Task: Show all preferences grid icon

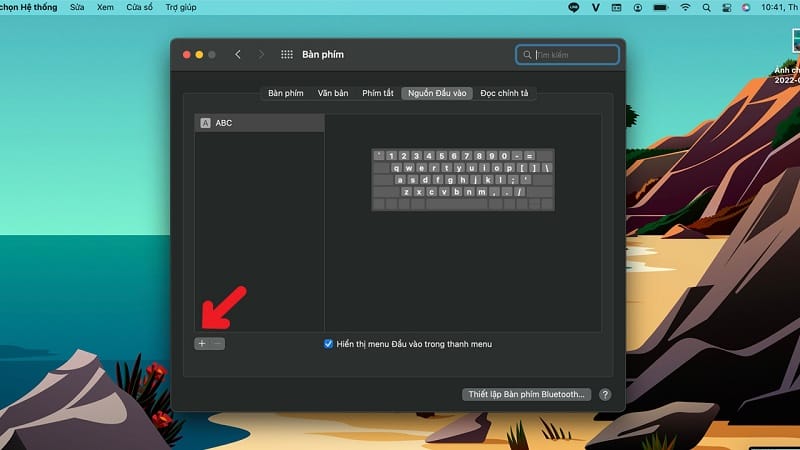Action: (287, 54)
